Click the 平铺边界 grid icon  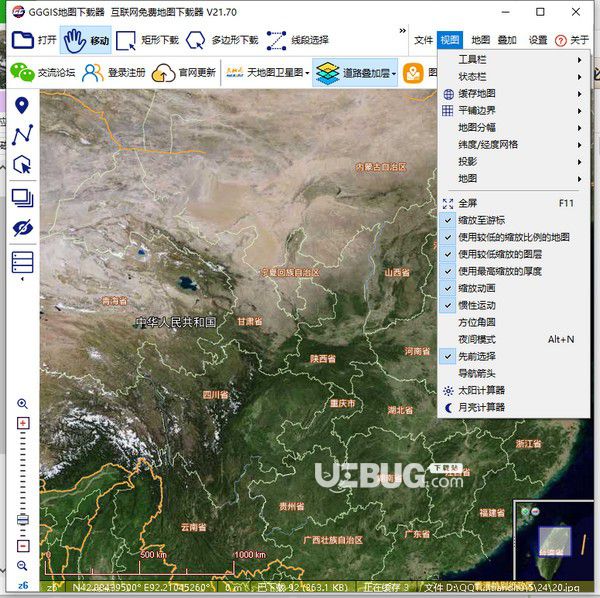coord(447,111)
